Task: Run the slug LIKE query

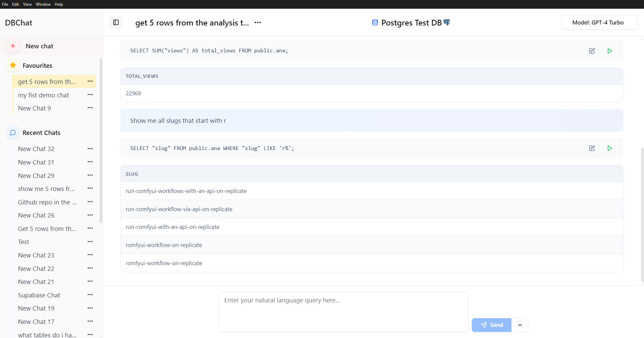Action: 610,148
